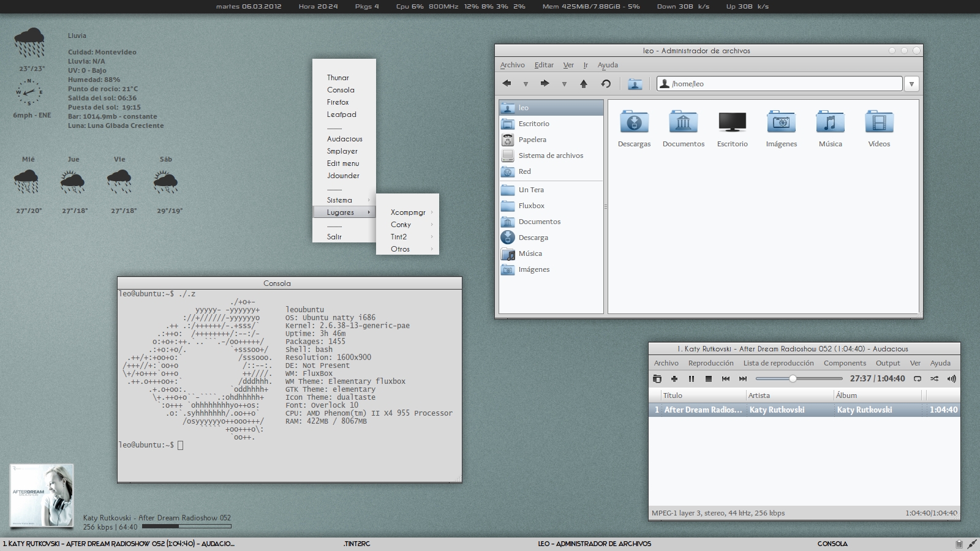The image size is (980, 551).
Task: Click the /home/leo location field
Action: click(x=779, y=84)
